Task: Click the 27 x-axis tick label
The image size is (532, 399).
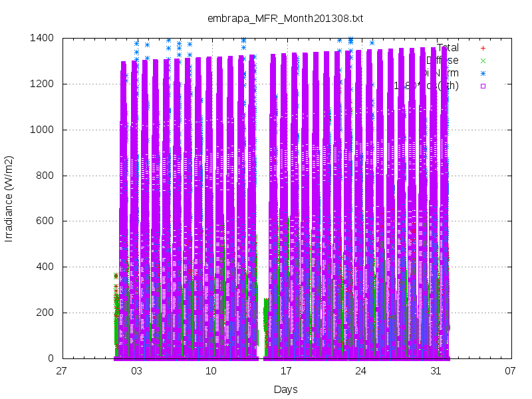Action: (x=61, y=371)
